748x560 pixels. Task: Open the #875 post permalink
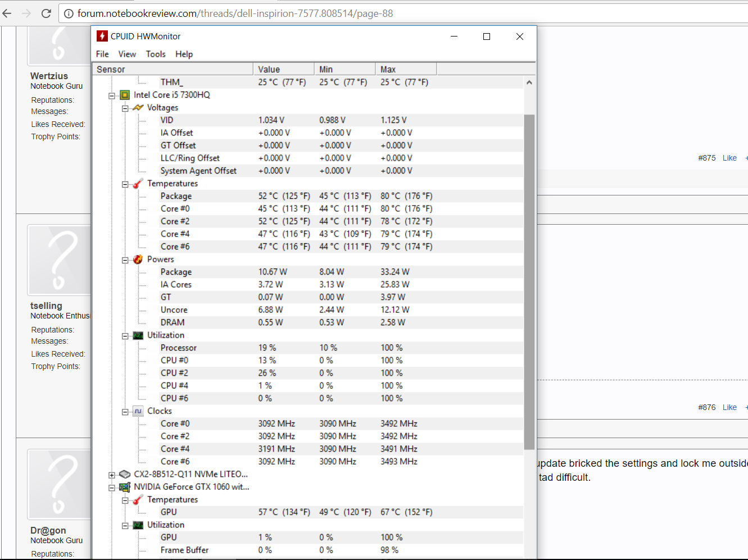pos(707,158)
